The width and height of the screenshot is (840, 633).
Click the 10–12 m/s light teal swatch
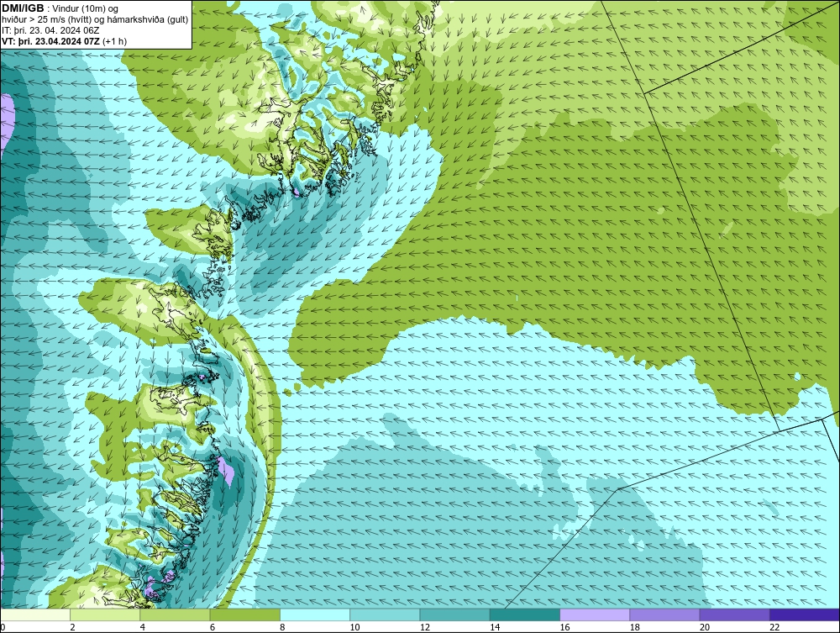(385, 615)
